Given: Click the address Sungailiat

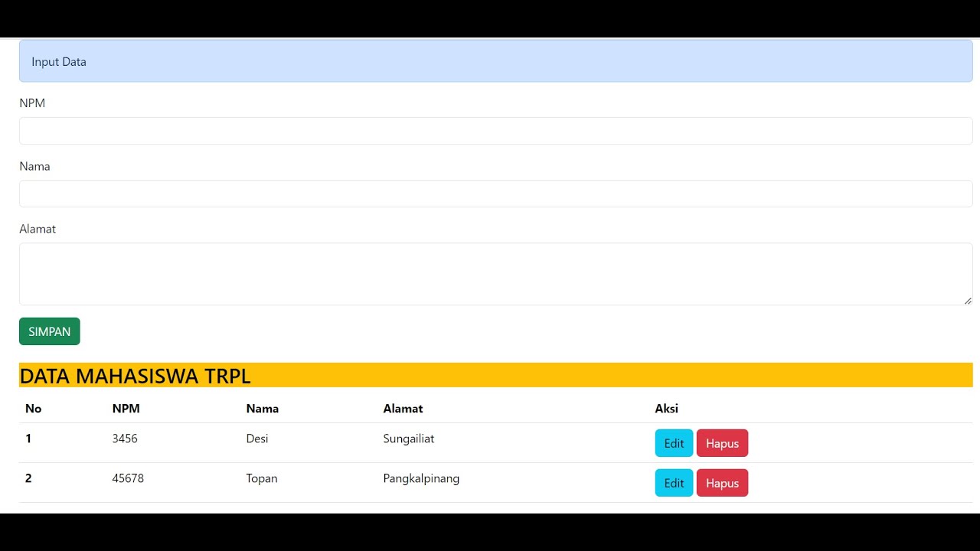Looking at the screenshot, I should [x=409, y=439].
